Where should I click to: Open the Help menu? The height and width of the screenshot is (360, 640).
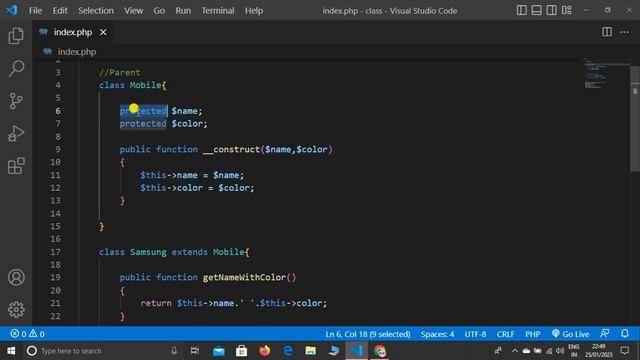click(x=253, y=11)
